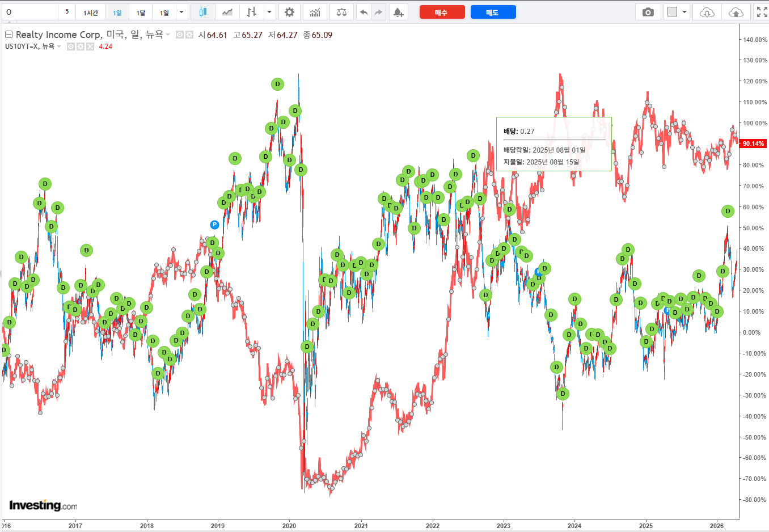Click the high value 65.27
The width and height of the screenshot is (769, 532).
[x=252, y=35]
